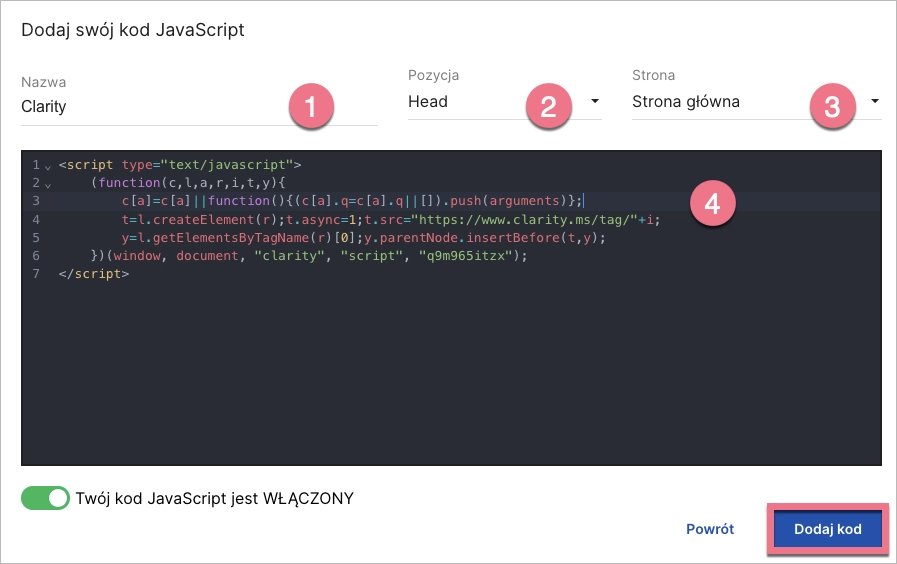897x564 pixels.
Task: Click the Nazwa field containing "Clarity"
Action: tap(150, 106)
